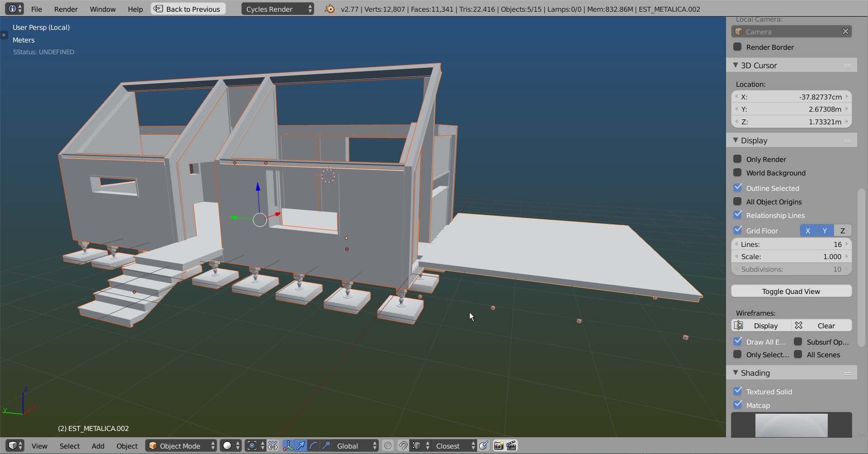Click the grid Lines value field
This screenshot has width=868, height=454.
[x=792, y=244]
